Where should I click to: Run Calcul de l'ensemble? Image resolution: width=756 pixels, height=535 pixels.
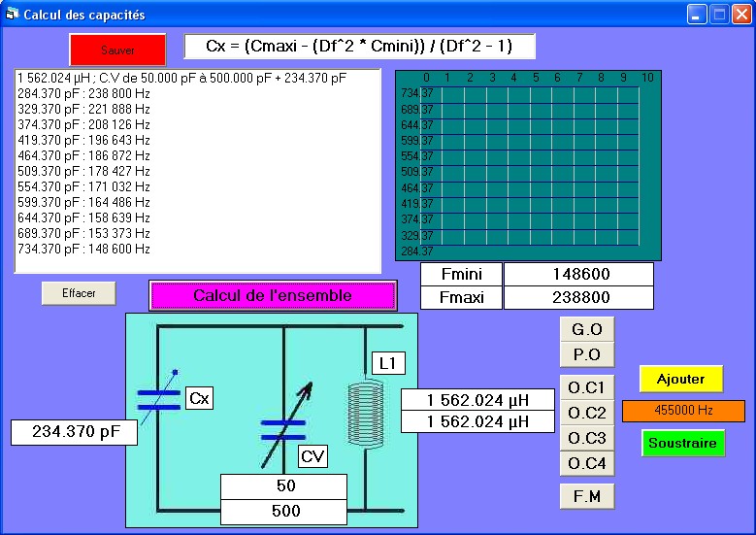point(273,295)
